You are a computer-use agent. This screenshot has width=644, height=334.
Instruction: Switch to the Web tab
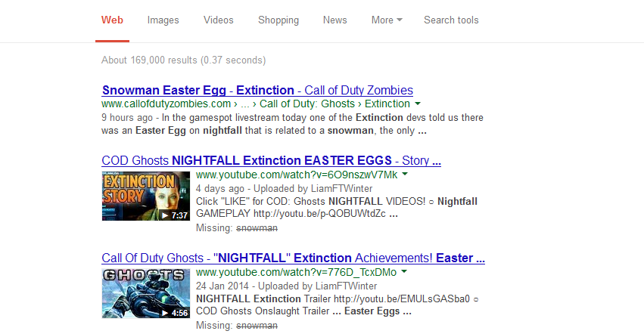[x=112, y=20]
